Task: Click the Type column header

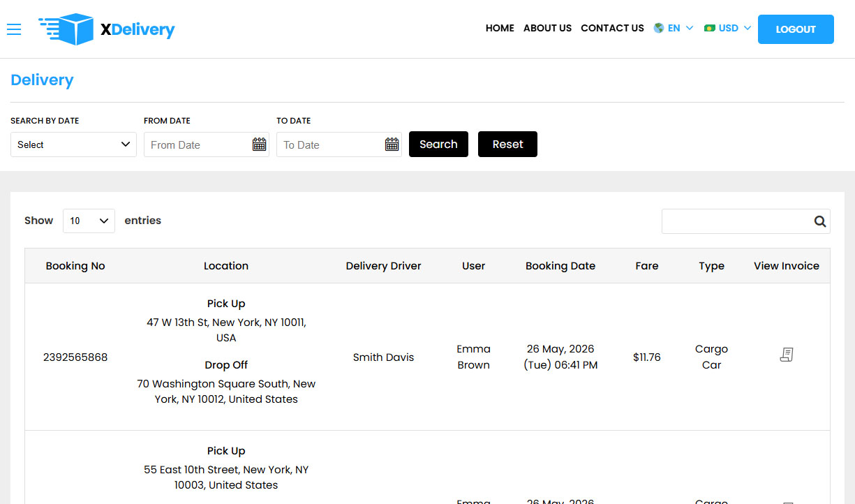Action: point(711,266)
